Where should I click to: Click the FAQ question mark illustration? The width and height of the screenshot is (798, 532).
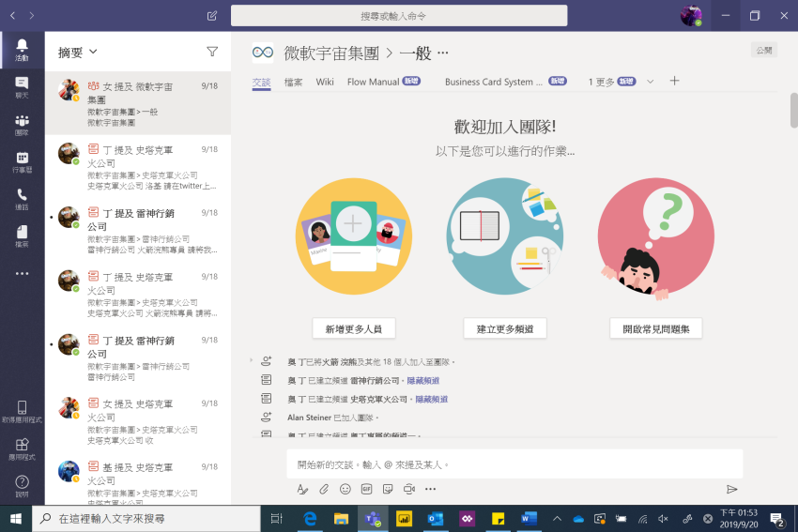pyautogui.click(x=656, y=239)
